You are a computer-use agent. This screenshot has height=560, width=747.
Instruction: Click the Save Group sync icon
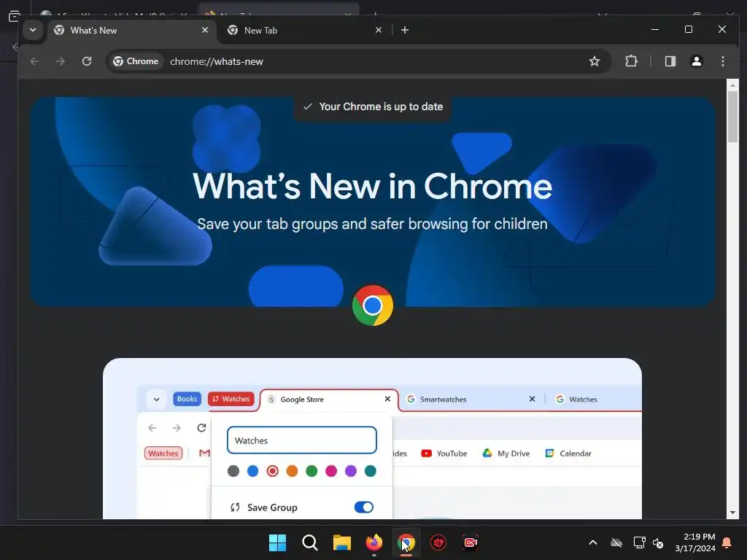[x=235, y=507]
